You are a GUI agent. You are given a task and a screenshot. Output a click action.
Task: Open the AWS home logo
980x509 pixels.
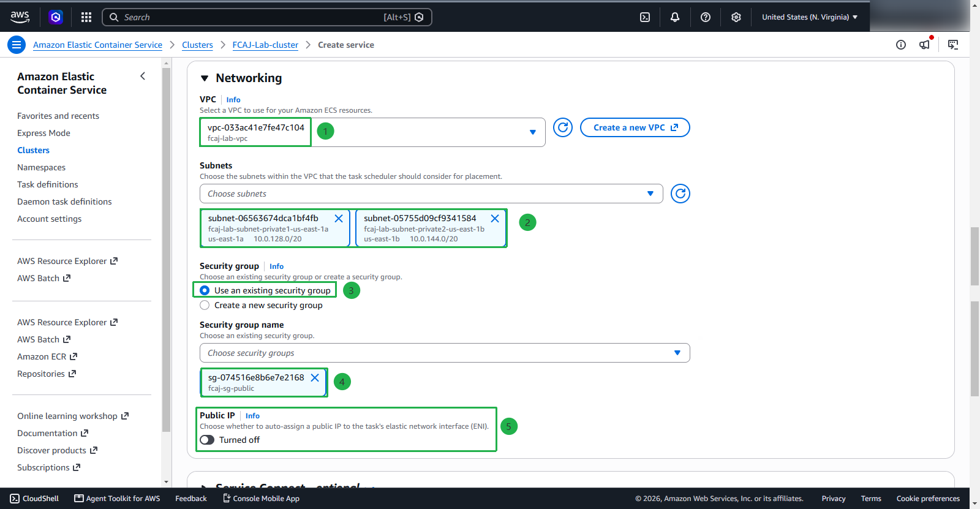(x=20, y=17)
